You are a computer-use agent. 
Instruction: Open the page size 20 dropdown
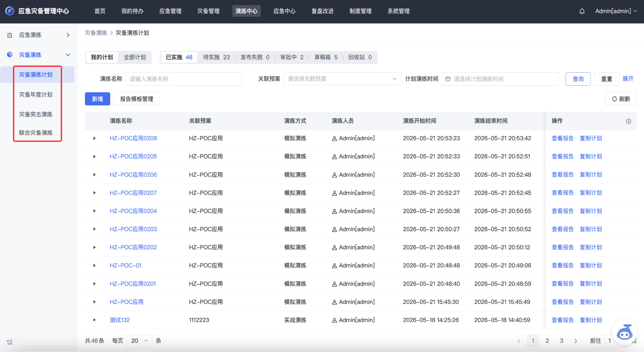(139, 341)
